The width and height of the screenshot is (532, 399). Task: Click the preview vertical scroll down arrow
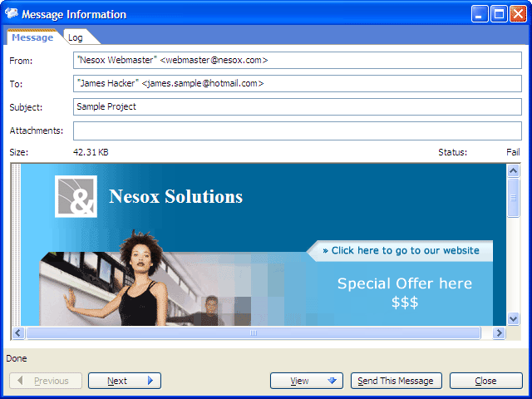tap(514, 318)
